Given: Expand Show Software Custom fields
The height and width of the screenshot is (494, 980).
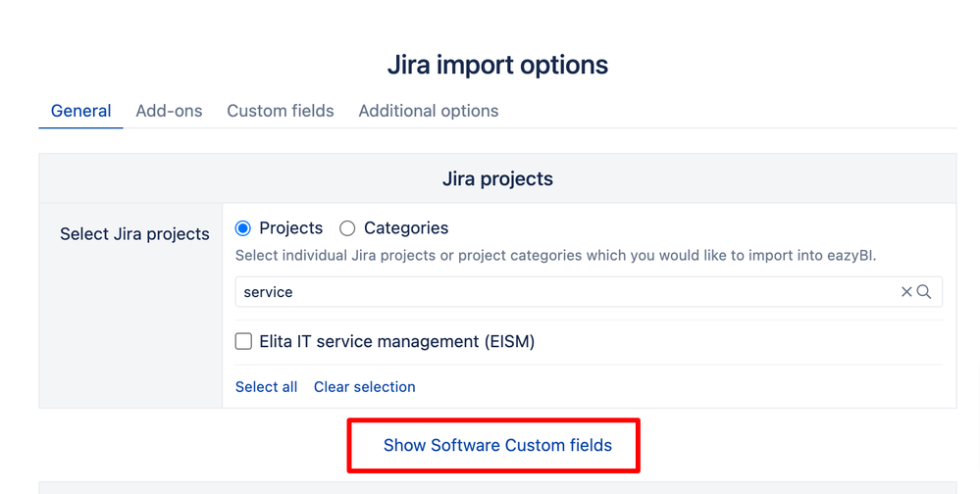Looking at the screenshot, I should pyautogui.click(x=497, y=445).
